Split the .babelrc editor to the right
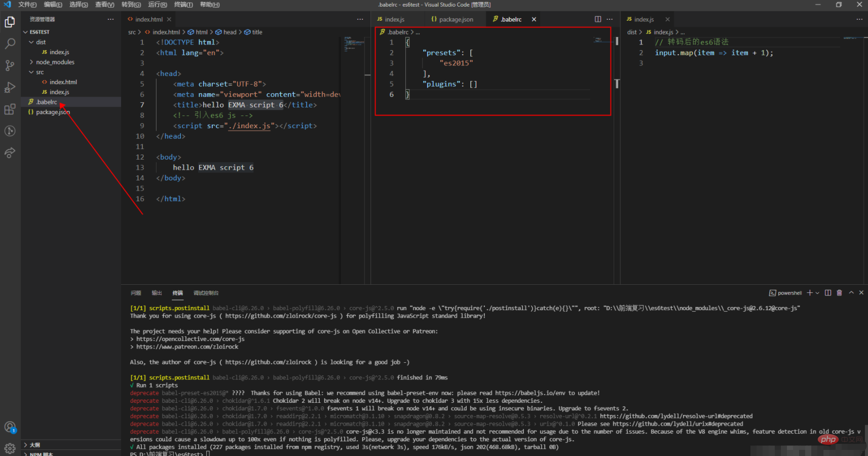This screenshot has width=868, height=456. [x=598, y=19]
